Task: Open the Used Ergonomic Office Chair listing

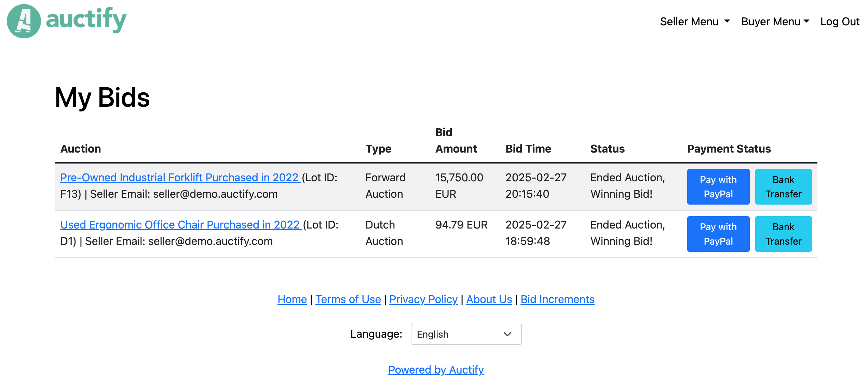Action: click(x=180, y=225)
